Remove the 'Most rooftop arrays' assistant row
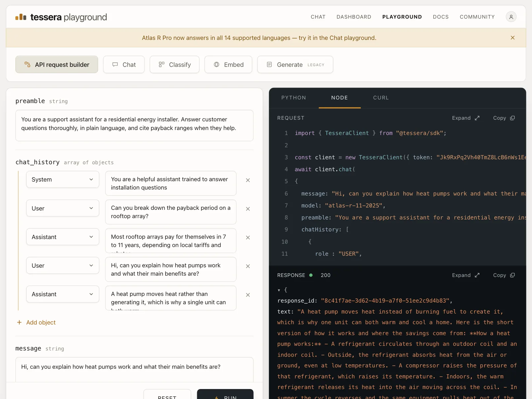This screenshot has height=399, width=532. 248,237
